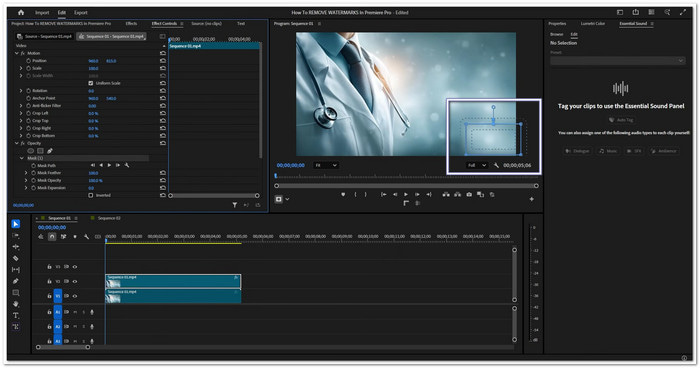Pick the free draw bezier mask pen

coord(50,151)
